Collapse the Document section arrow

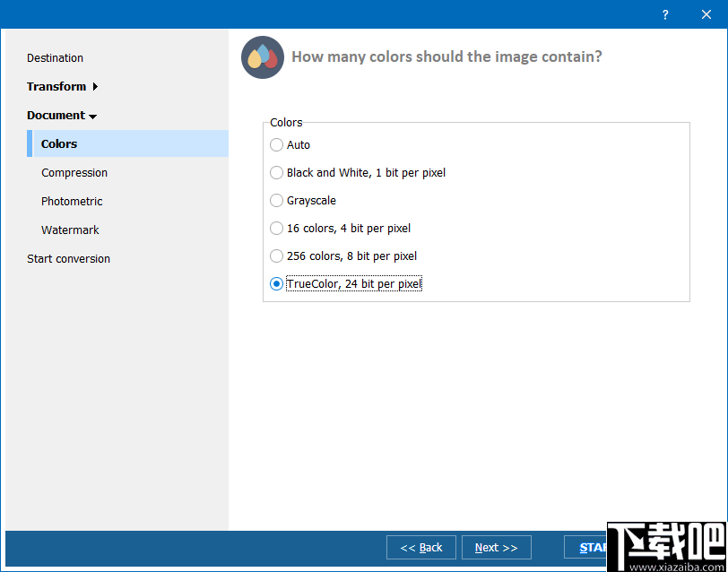coord(93,116)
